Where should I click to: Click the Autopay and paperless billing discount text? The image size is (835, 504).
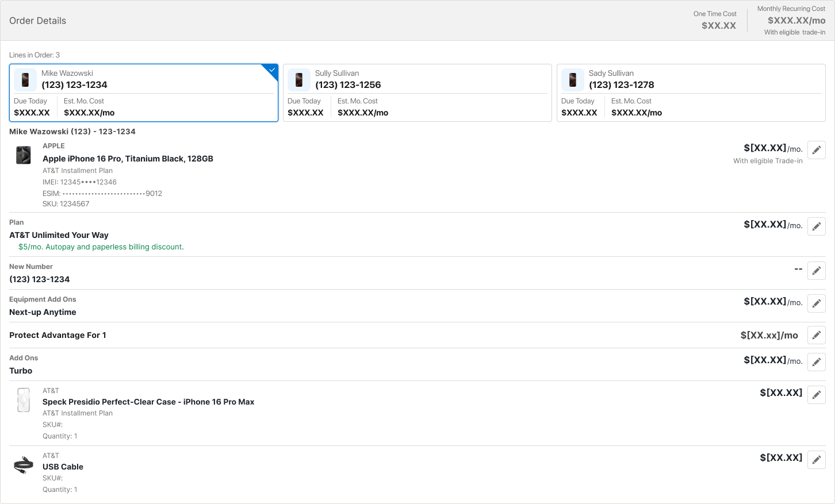101,247
